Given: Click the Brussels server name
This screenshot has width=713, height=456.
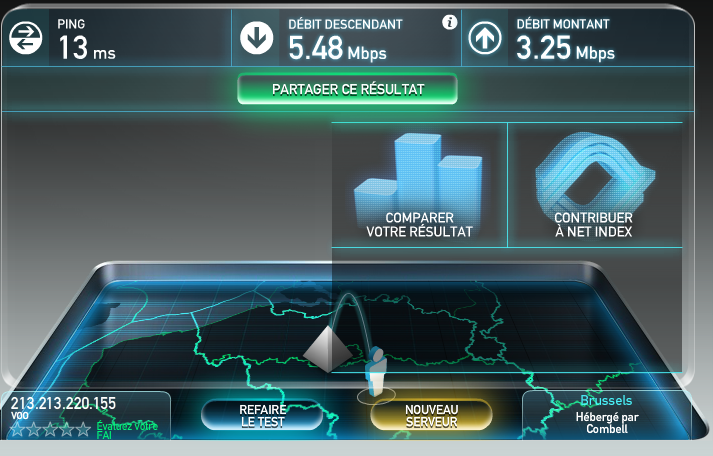Looking at the screenshot, I should (x=606, y=400).
